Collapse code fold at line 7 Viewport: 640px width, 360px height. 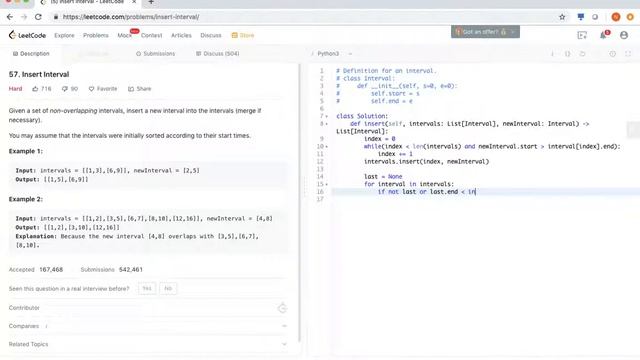[x=327, y=116]
